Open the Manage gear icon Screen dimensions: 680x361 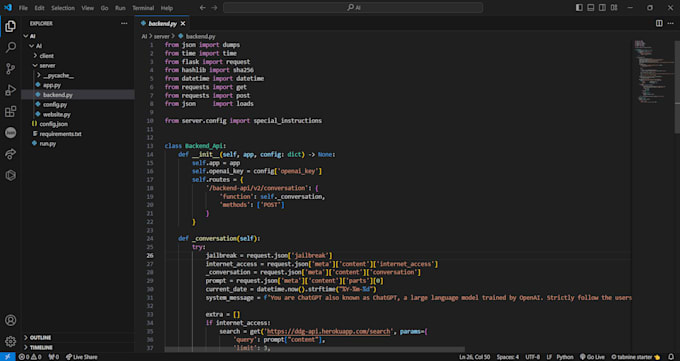10,341
